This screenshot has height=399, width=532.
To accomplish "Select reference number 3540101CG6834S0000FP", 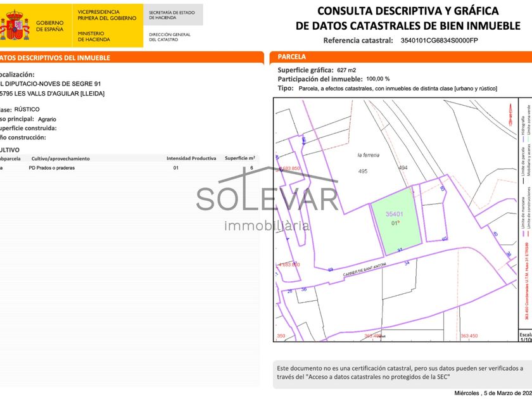I will click(x=439, y=41).
